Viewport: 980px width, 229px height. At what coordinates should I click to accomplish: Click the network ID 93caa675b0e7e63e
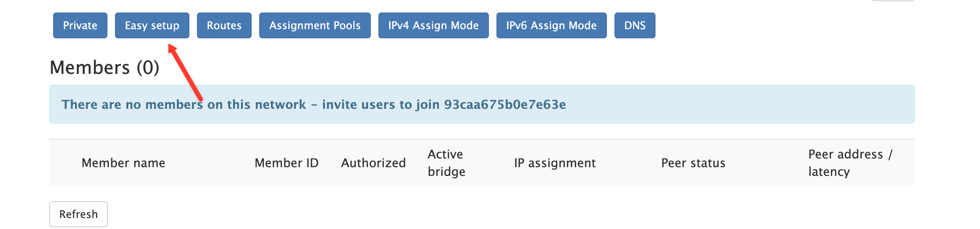point(505,104)
